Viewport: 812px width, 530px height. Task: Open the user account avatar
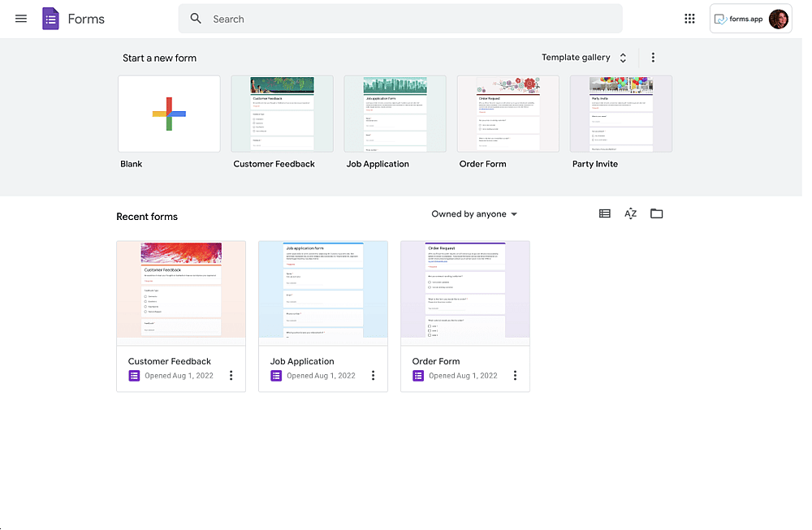[778, 19]
